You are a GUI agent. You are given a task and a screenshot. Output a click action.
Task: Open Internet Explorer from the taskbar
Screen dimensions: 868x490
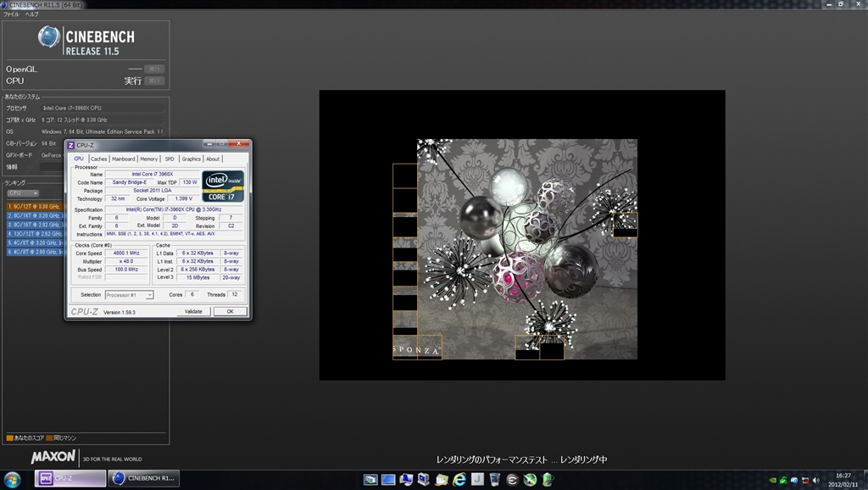pyautogui.click(x=459, y=479)
